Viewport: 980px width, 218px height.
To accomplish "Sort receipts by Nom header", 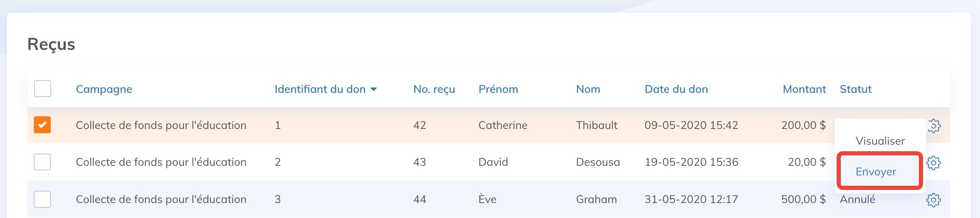I will 588,89.
